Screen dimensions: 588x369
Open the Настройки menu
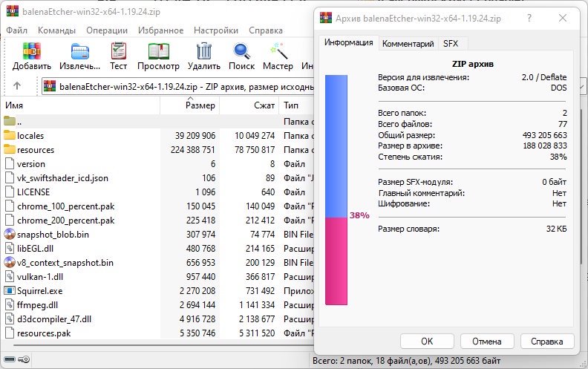point(216,30)
